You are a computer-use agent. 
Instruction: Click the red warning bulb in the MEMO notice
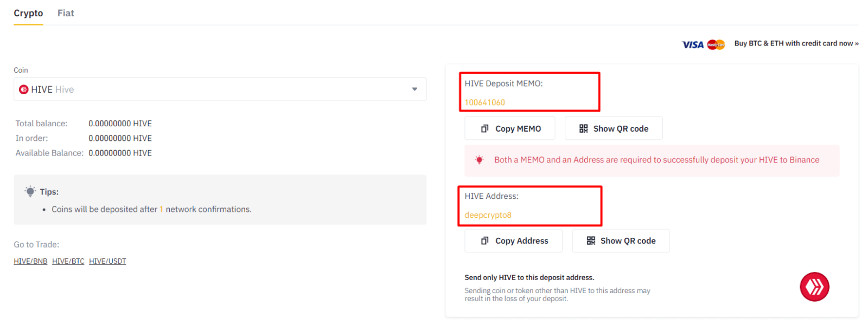click(479, 160)
